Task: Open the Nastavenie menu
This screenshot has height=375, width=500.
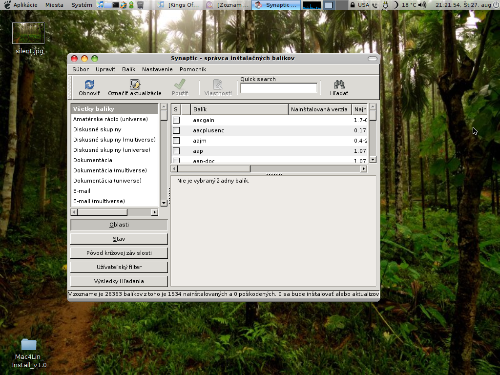Action: (x=157, y=69)
